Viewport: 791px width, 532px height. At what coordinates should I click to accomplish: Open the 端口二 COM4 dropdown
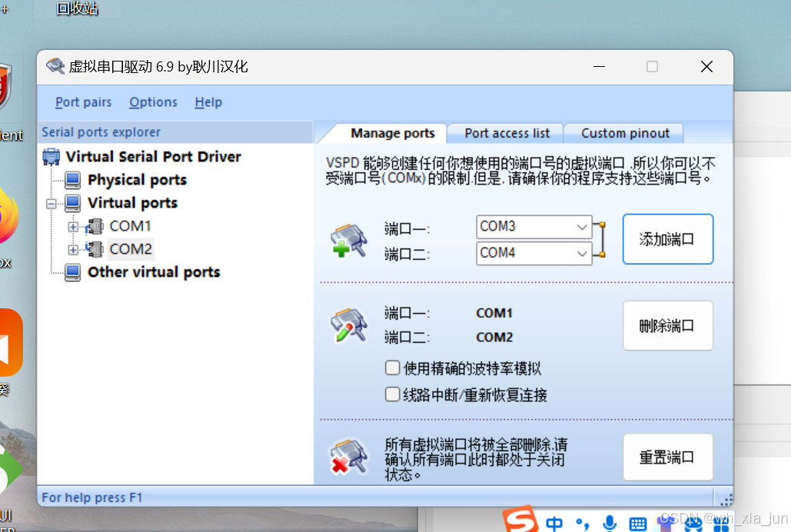click(x=533, y=253)
